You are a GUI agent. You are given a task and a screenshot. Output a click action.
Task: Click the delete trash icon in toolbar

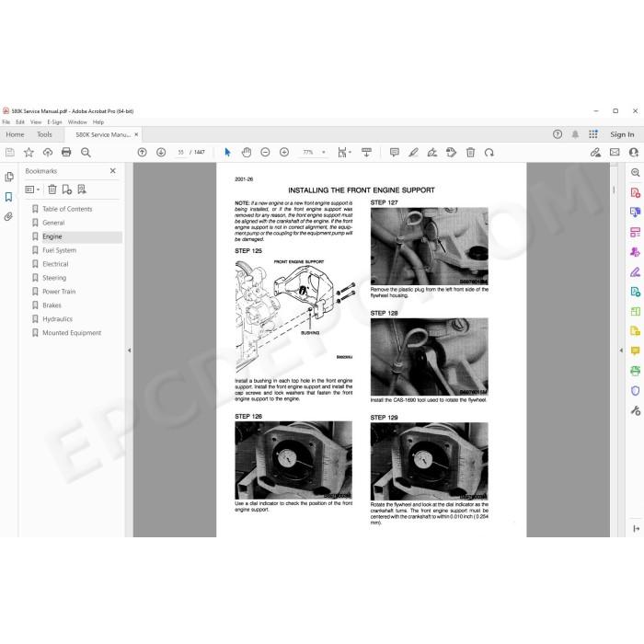pos(471,153)
